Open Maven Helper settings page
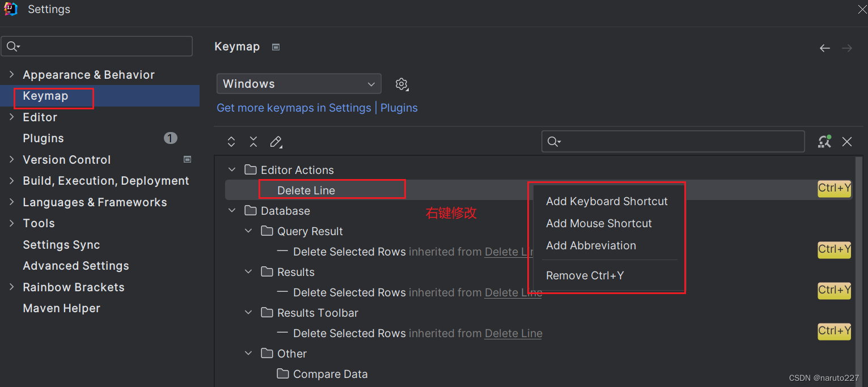This screenshot has height=387, width=868. click(61, 308)
